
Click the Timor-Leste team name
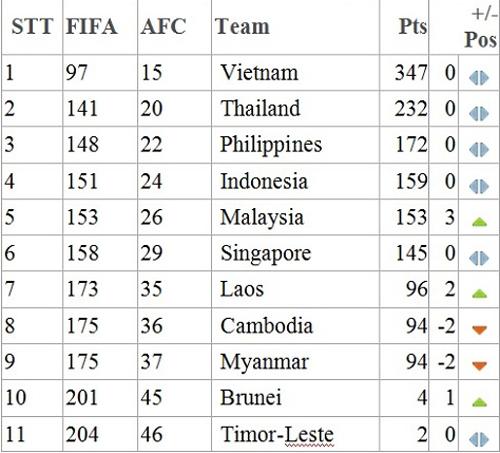pos(277,434)
